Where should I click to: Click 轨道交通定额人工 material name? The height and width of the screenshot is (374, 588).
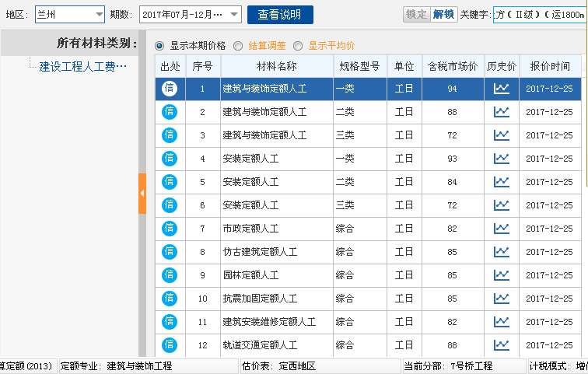tap(261, 344)
